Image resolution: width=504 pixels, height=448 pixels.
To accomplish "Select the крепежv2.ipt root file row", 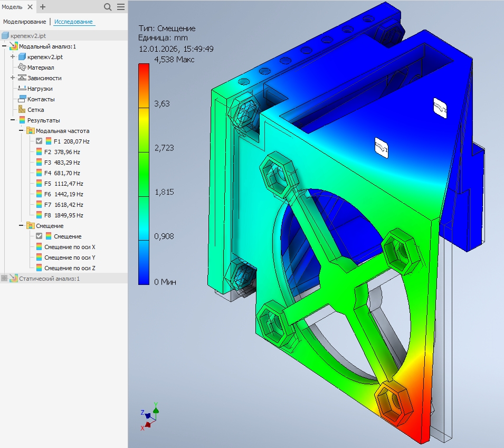I will pyautogui.click(x=64, y=36).
